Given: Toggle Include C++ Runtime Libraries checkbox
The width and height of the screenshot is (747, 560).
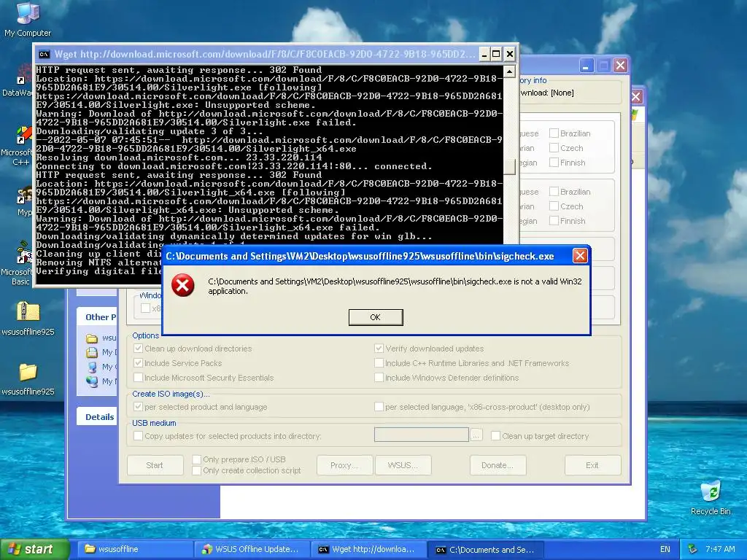Looking at the screenshot, I should click(379, 363).
